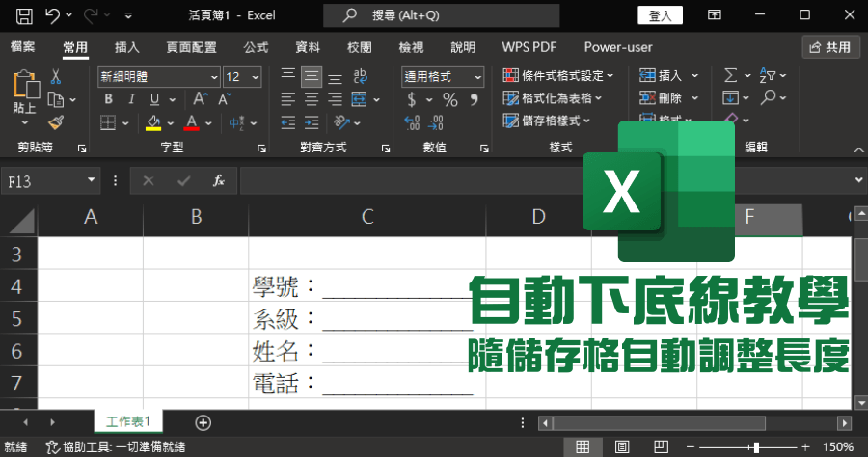
Task: Apply yellow fill color
Action: pyautogui.click(x=153, y=122)
